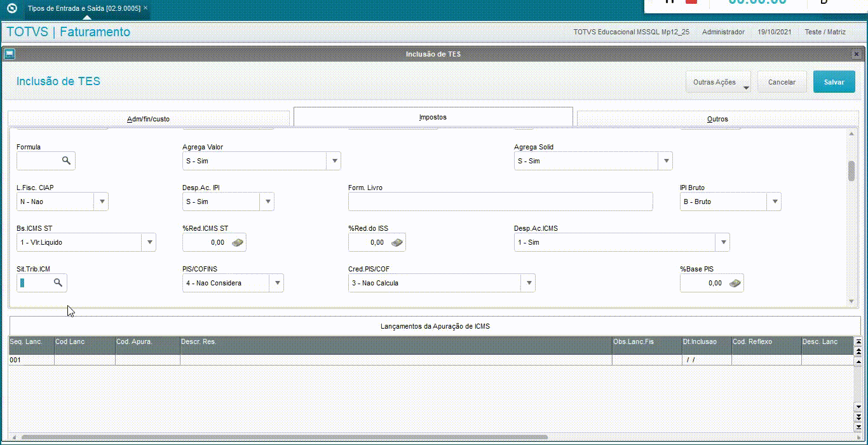The height and width of the screenshot is (445, 868).
Task: Expand PIS/COFINS dropdown
Action: 277,283
